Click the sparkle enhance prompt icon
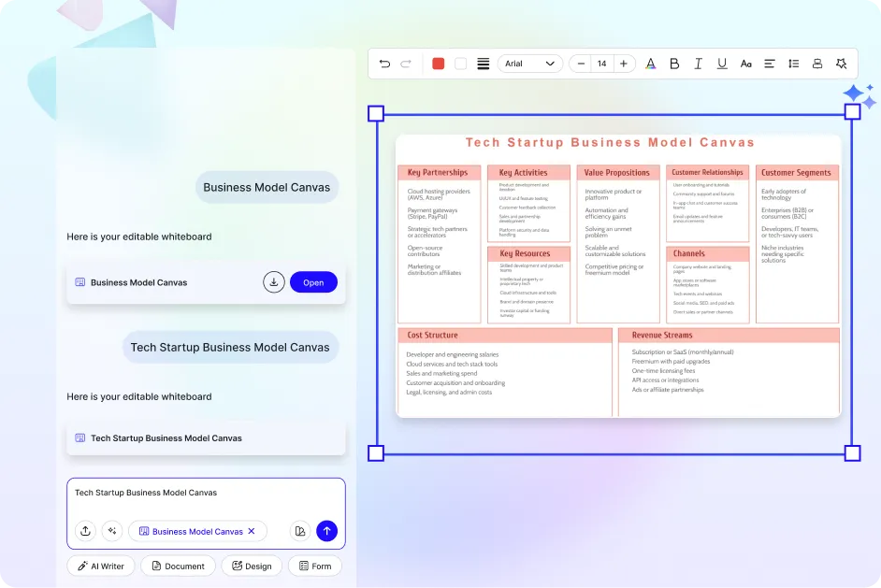Viewport: 881px width, 588px height. coord(112,531)
